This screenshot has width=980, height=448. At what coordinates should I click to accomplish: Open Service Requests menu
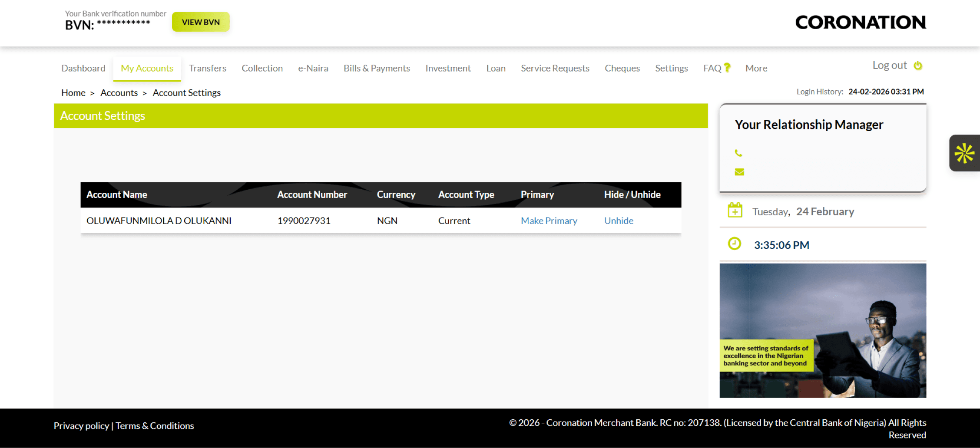click(x=555, y=68)
